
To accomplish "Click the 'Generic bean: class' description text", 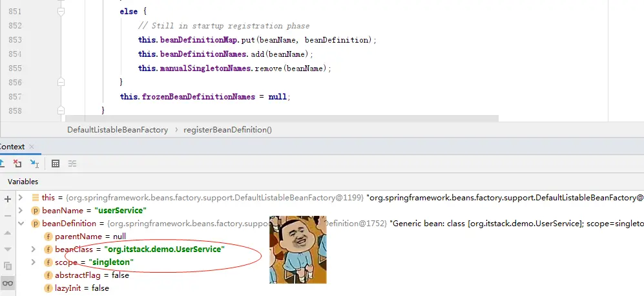I will [517, 224].
